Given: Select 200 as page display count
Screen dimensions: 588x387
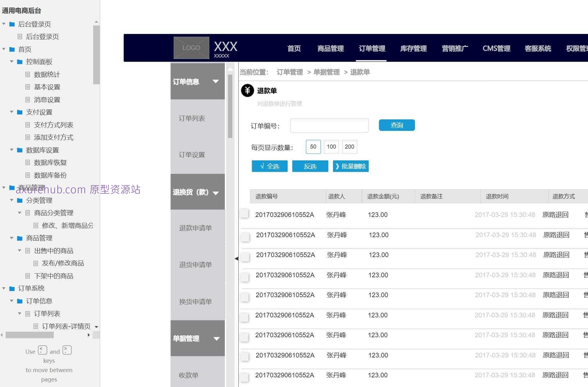Looking at the screenshot, I should point(349,146).
